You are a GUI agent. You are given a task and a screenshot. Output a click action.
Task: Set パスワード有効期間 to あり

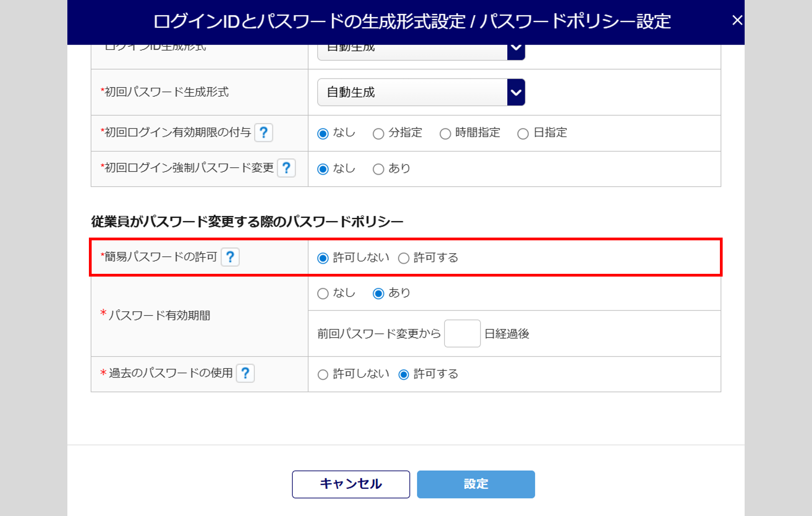pos(379,294)
